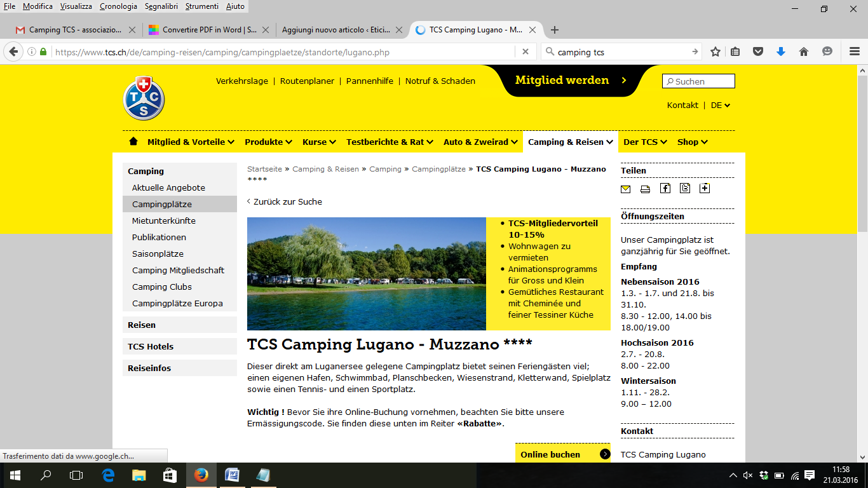This screenshot has height=488, width=868.
Task: Open Segnalibri menu
Action: tap(161, 6)
